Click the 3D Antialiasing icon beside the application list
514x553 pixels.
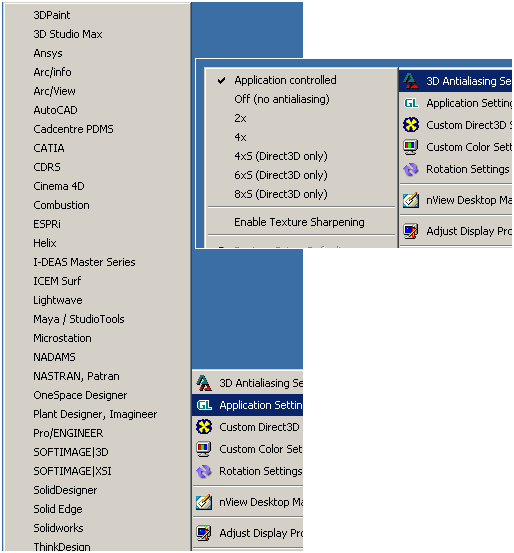click(x=204, y=383)
